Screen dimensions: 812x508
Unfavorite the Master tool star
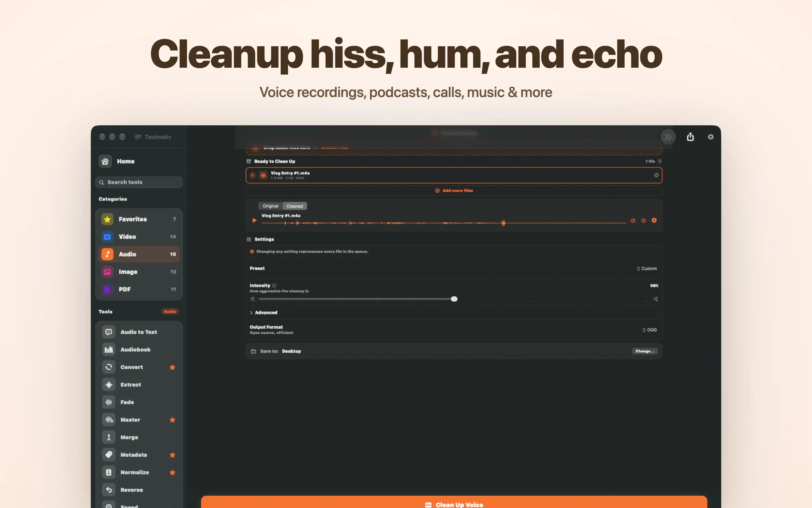tap(173, 420)
